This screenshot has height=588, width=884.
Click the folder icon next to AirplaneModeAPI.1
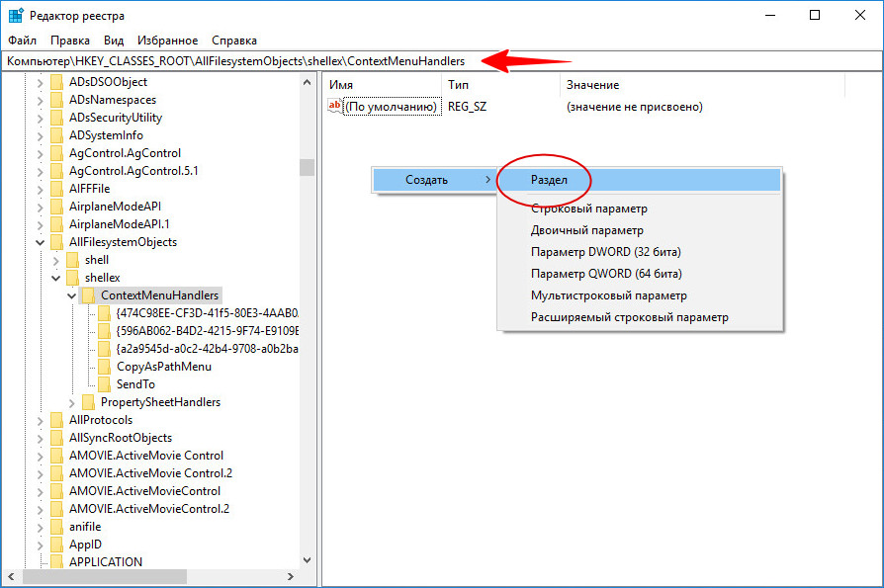(x=57, y=224)
